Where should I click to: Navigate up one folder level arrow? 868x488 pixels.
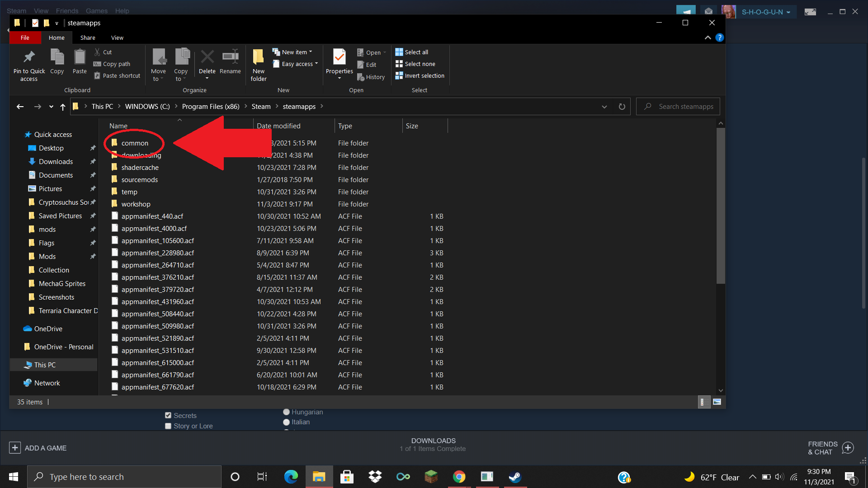click(63, 107)
